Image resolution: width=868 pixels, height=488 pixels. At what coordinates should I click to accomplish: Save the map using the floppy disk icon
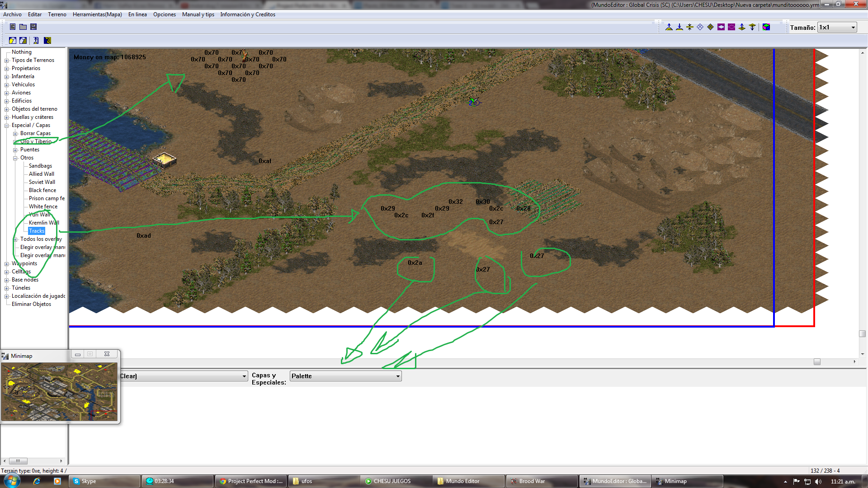pyautogui.click(x=33, y=27)
